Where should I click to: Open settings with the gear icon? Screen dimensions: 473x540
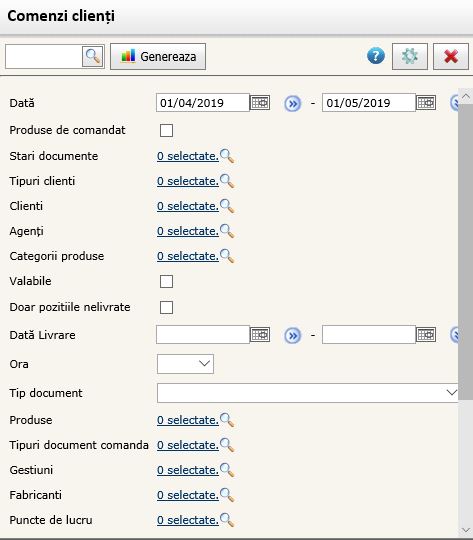tap(410, 56)
